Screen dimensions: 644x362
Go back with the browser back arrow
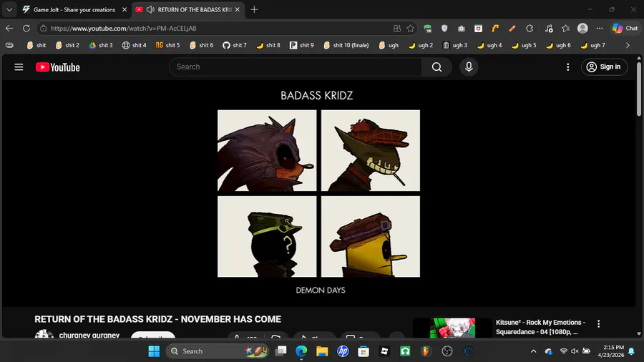pyautogui.click(x=9, y=29)
